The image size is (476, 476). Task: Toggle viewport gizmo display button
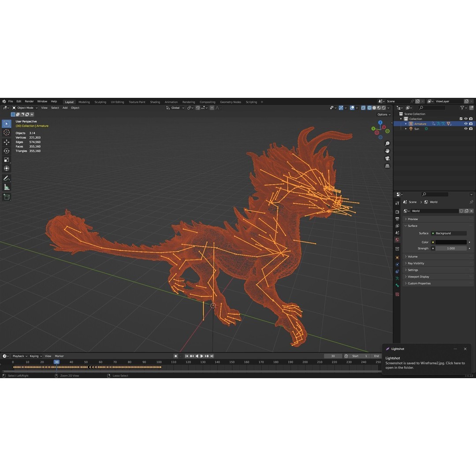point(341,108)
